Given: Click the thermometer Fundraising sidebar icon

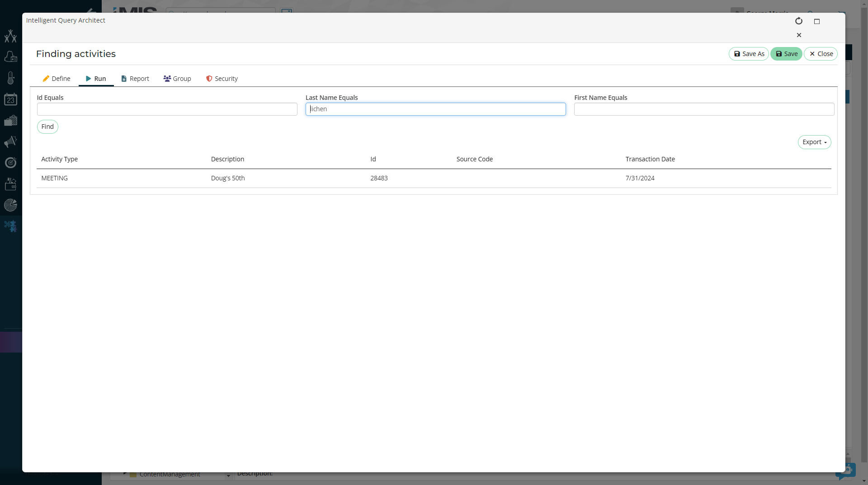Looking at the screenshot, I should (10, 78).
